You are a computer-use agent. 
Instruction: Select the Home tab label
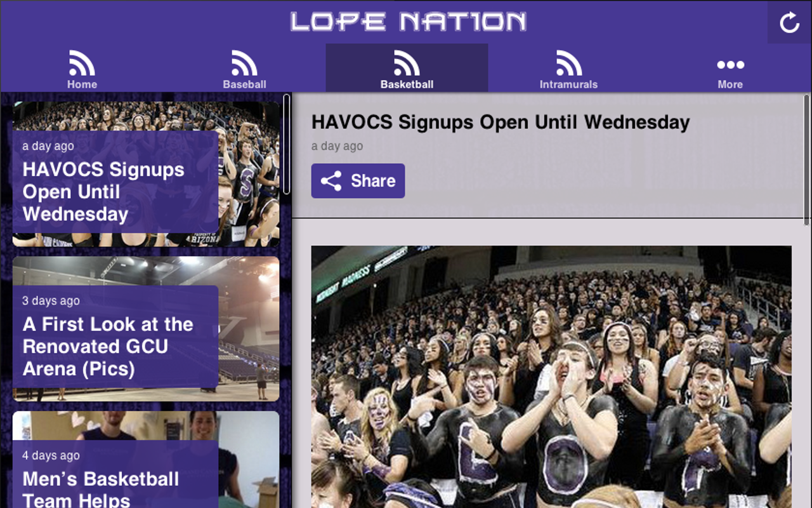click(x=82, y=84)
